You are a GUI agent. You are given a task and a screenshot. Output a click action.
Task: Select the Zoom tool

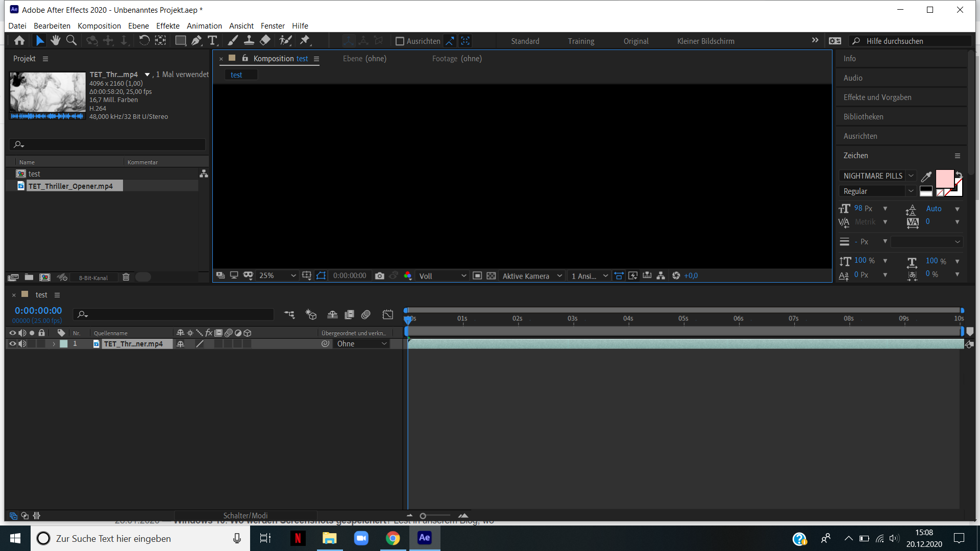[71, 40]
